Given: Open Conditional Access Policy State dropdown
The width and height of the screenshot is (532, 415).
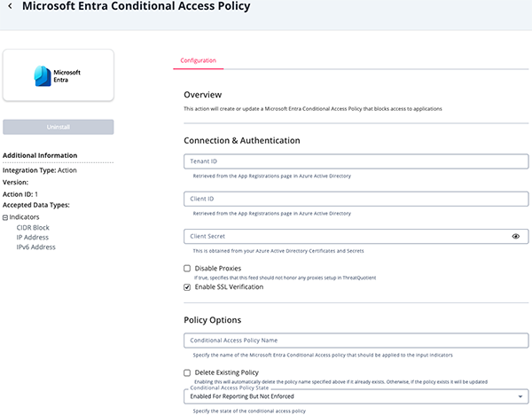Looking at the screenshot, I should pos(356,396).
